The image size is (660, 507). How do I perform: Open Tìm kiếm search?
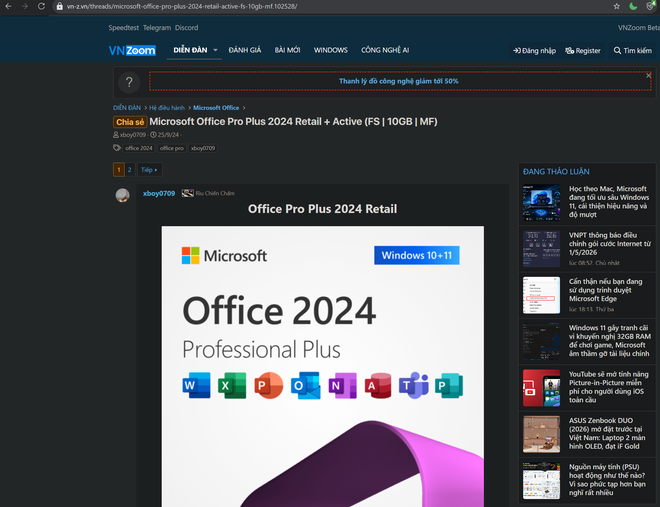tap(632, 50)
